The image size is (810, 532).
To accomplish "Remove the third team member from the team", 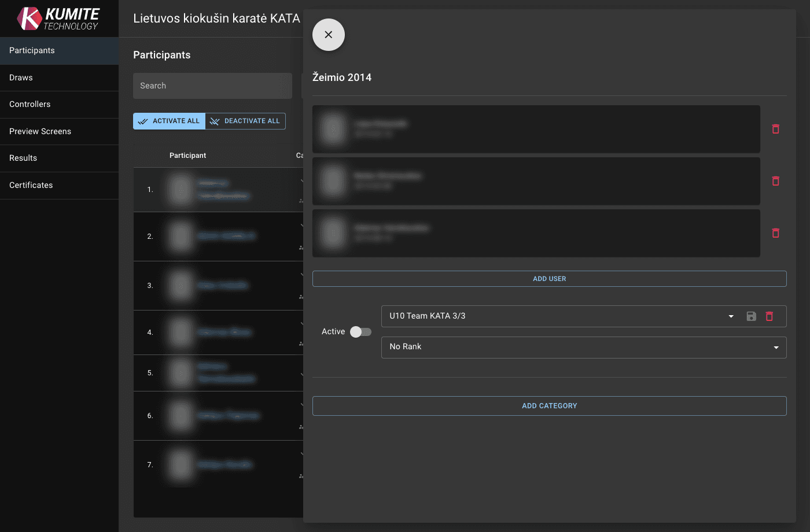I will [x=775, y=233].
